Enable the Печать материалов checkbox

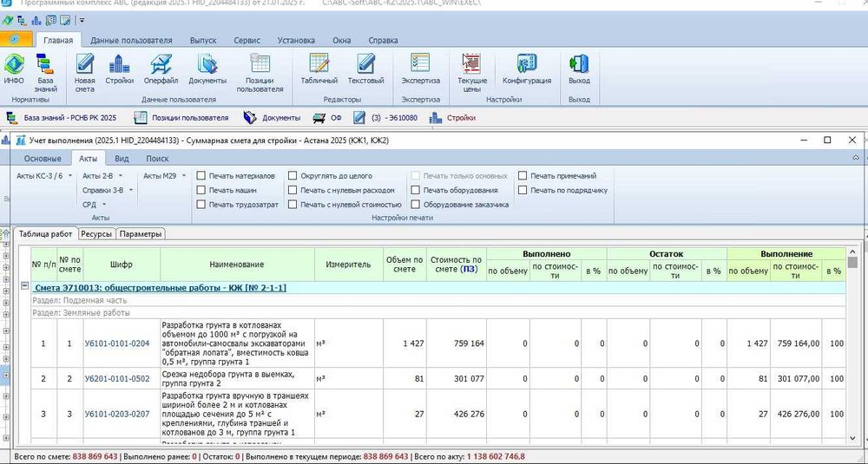(x=201, y=176)
